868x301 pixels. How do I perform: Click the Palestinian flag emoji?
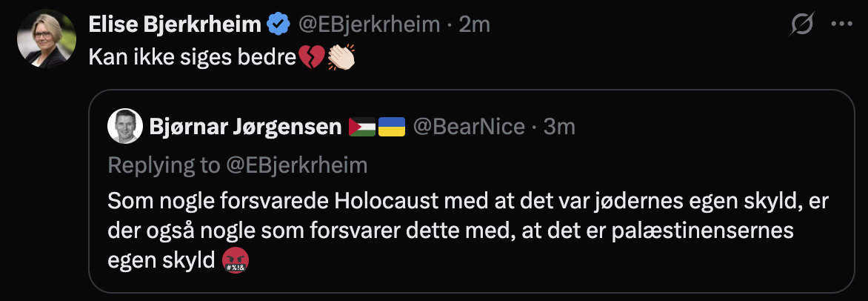[362, 128]
